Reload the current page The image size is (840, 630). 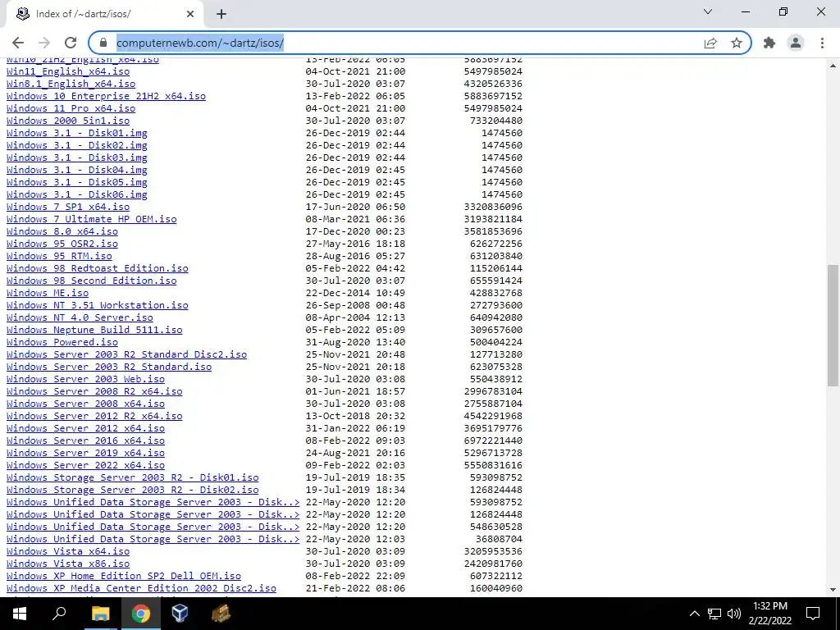pos(71,43)
